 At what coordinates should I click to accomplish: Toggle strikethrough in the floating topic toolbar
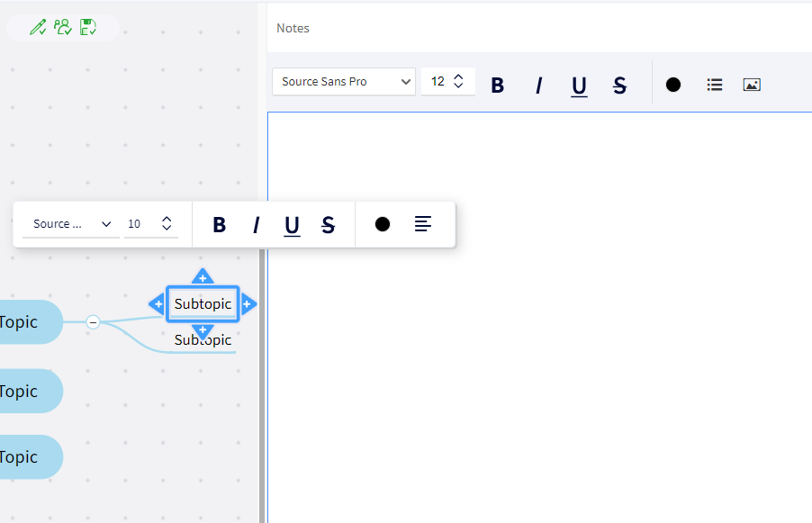(328, 225)
